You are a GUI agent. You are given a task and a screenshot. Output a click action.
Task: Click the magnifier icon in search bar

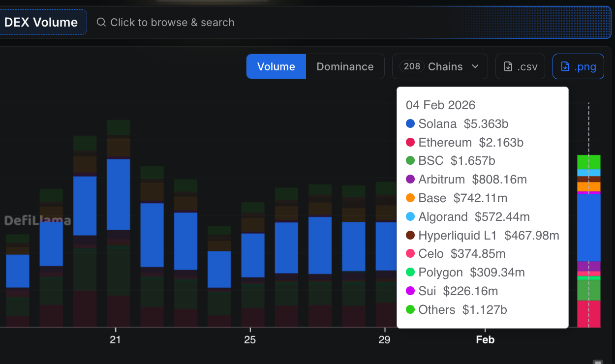[101, 22]
